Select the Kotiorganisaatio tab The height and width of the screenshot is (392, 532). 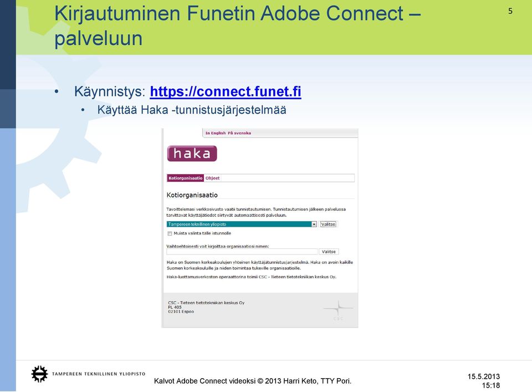coord(185,178)
